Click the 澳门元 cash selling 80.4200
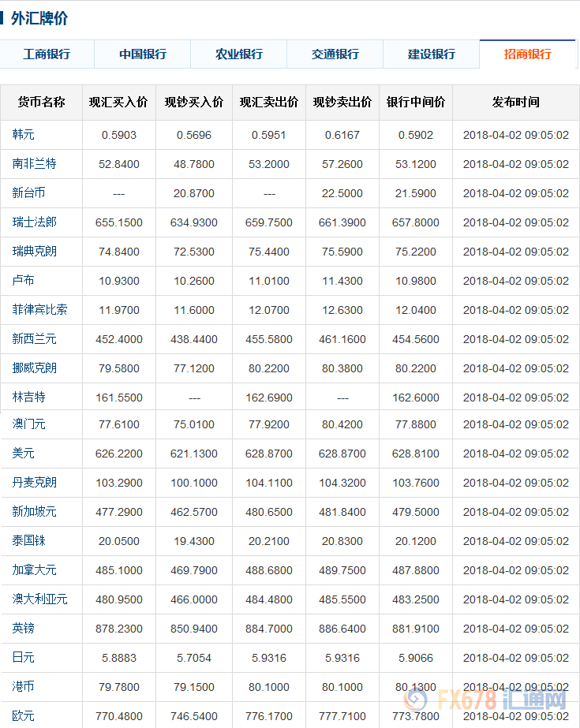This screenshot has height=728, width=580. click(342, 424)
